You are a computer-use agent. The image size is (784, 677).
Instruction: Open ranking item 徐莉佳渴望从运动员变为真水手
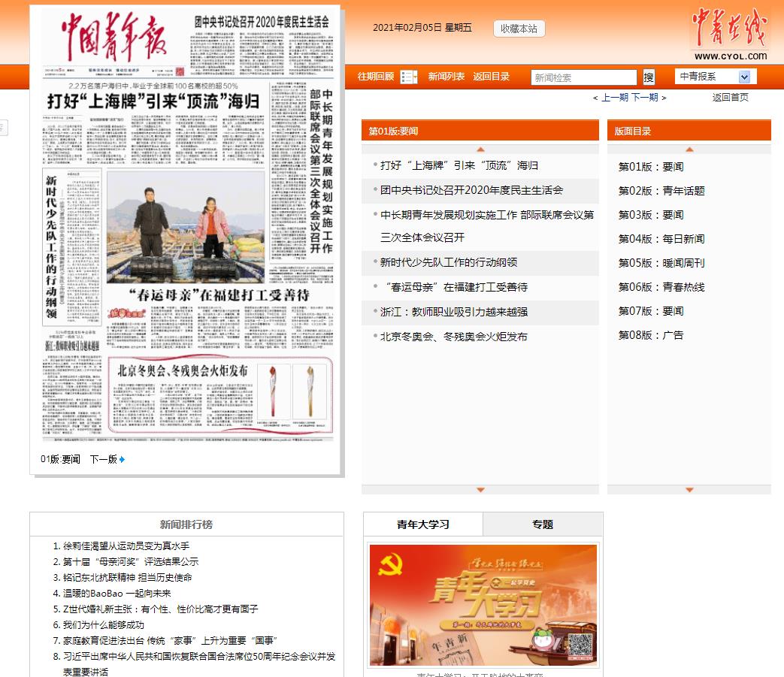click(x=126, y=546)
